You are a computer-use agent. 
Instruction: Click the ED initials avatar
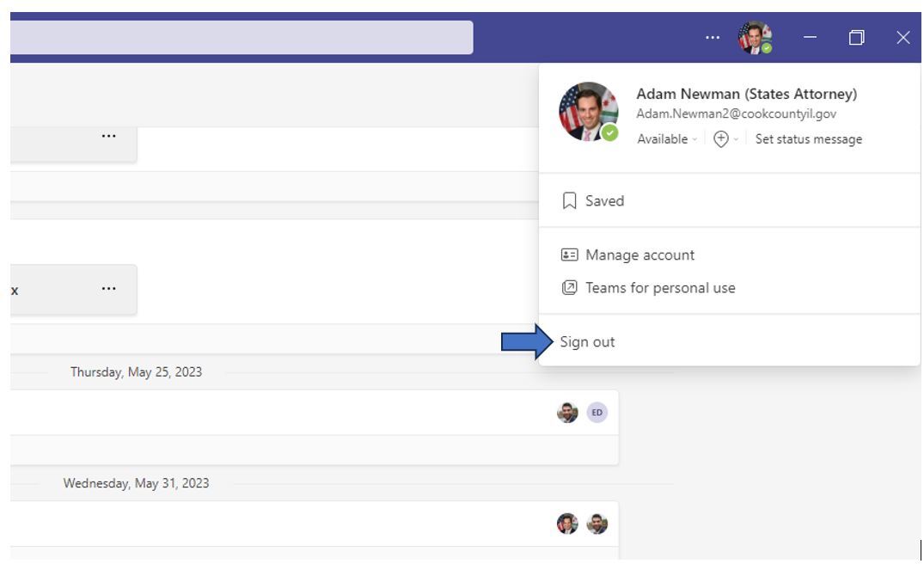597,413
